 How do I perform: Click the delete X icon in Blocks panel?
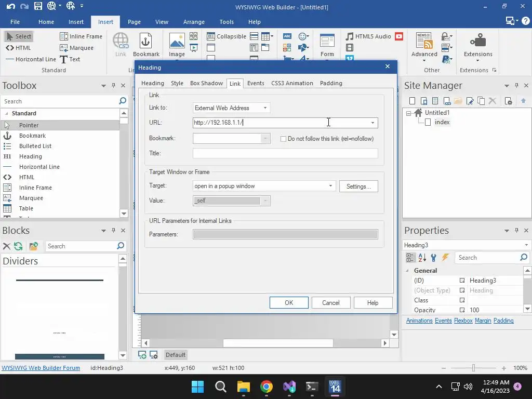(x=6, y=246)
